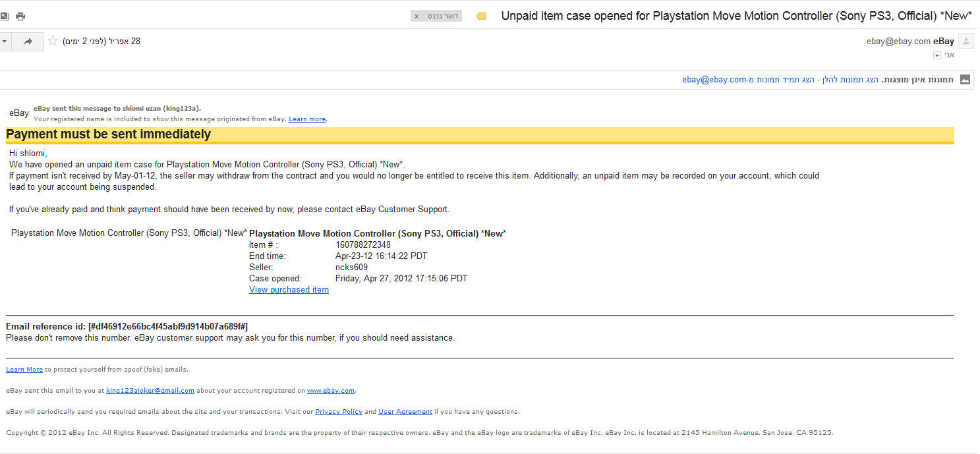Viewport: 980px width, 454px height.
Task: Expand recipient details dropdown arrow
Action: pos(937,55)
